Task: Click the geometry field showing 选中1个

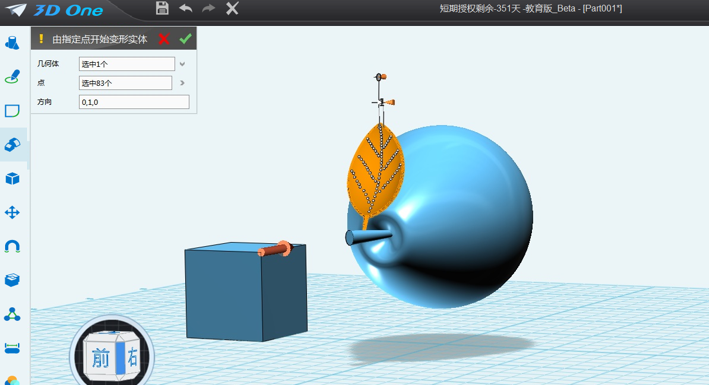Action: pos(127,64)
